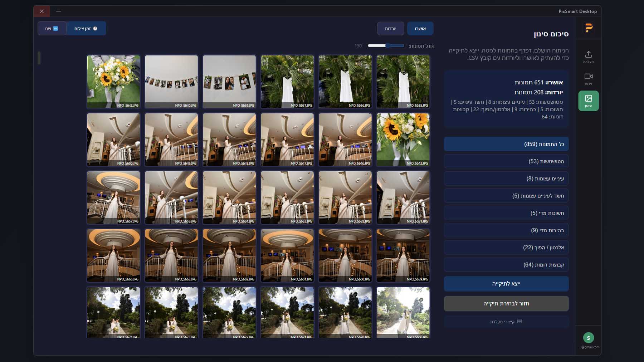Viewport: 644px width, 362px height.
Task: Filter by all photos (859)
Action: [506, 144]
